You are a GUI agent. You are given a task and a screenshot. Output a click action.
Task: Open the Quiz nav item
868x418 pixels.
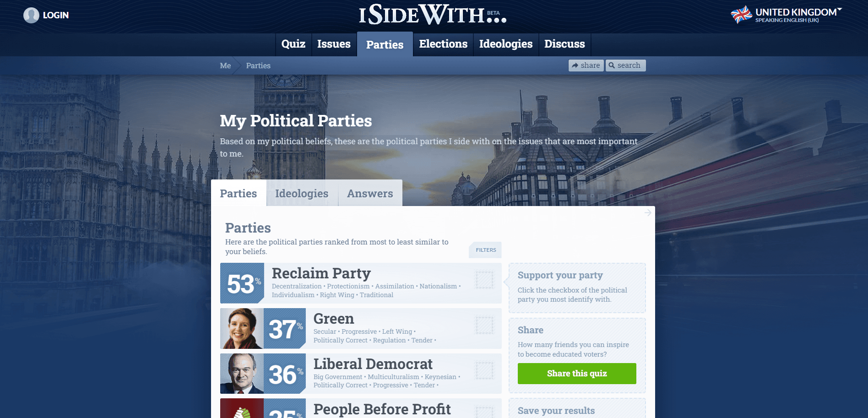coord(293,44)
